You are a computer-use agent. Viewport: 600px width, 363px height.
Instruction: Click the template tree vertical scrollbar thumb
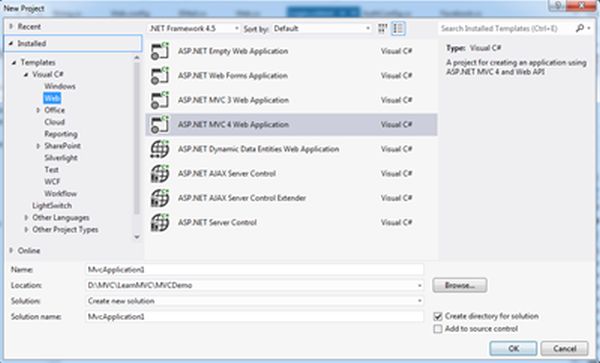(137, 138)
